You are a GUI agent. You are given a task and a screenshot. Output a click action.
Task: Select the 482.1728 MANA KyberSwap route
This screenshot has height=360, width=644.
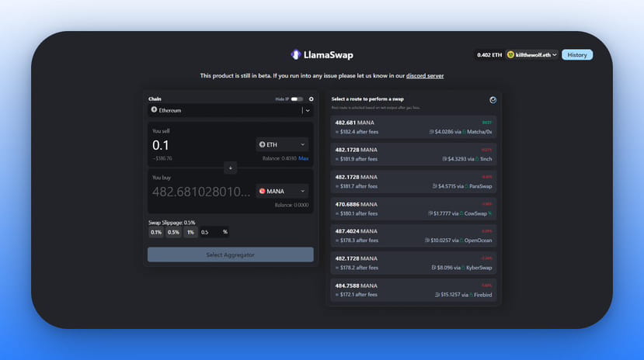pyautogui.click(x=413, y=263)
